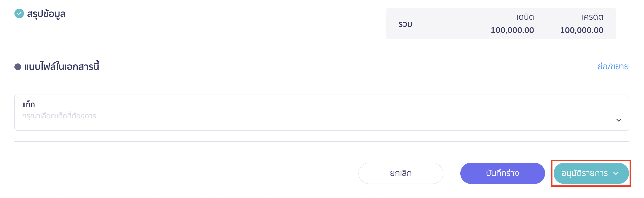Select the debit total 100,000.00 under เดบิต

(512, 30)
